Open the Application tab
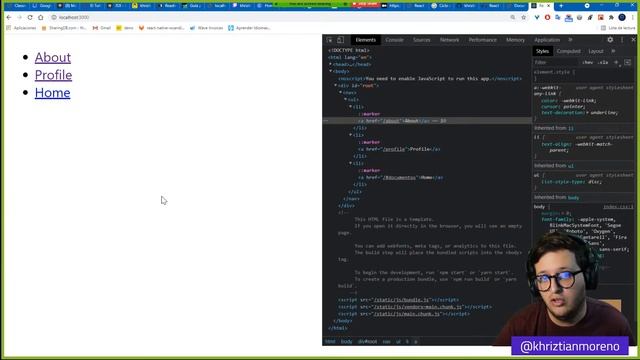640x360 pixels. tap(547, 40)
